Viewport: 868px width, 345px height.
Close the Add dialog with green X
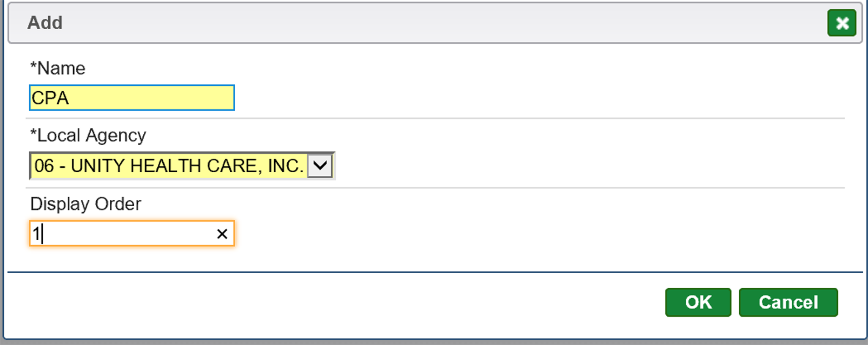tap(841, 23)
